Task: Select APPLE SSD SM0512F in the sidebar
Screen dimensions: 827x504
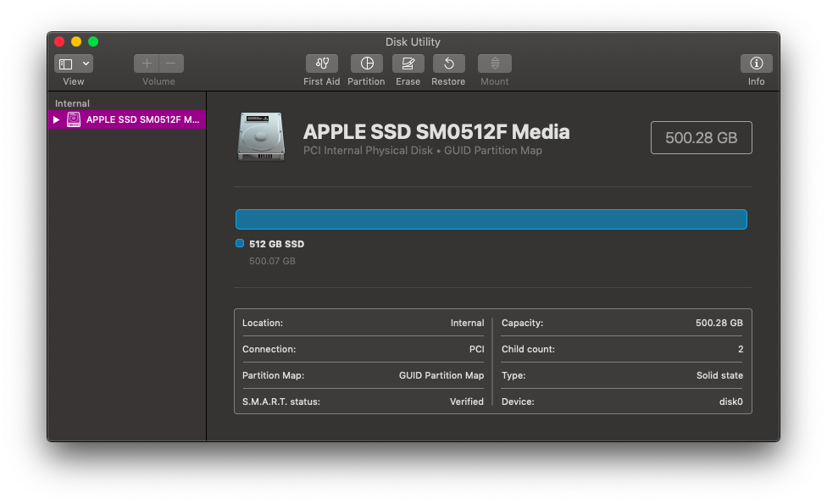Action: [x=126, y=119]
